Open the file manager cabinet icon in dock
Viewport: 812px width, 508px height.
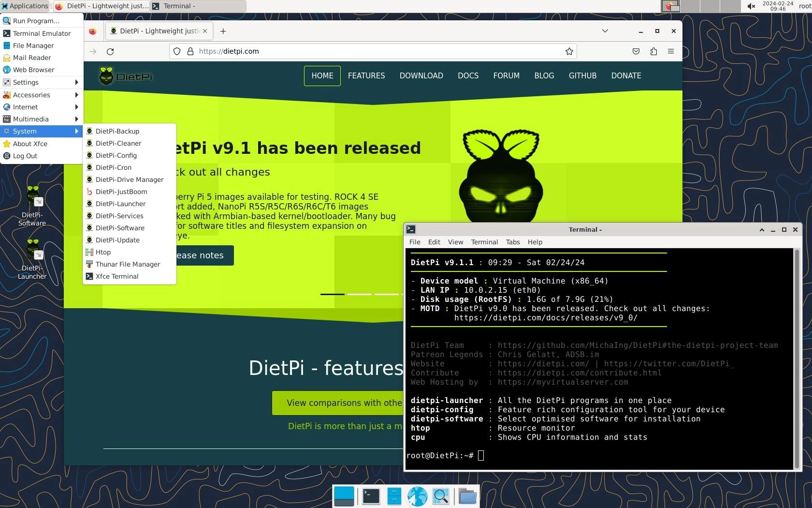(394, 496)
